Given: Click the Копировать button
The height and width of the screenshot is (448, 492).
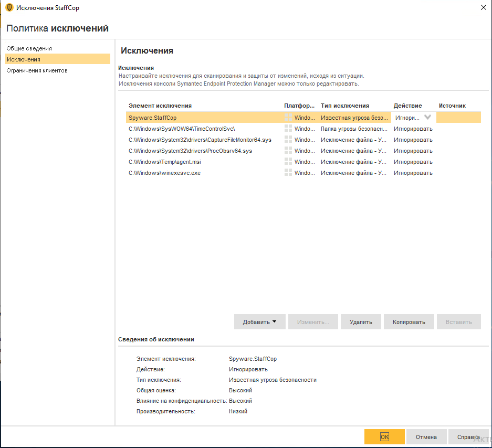Looking at the screenshot, I should coord(409,321).
